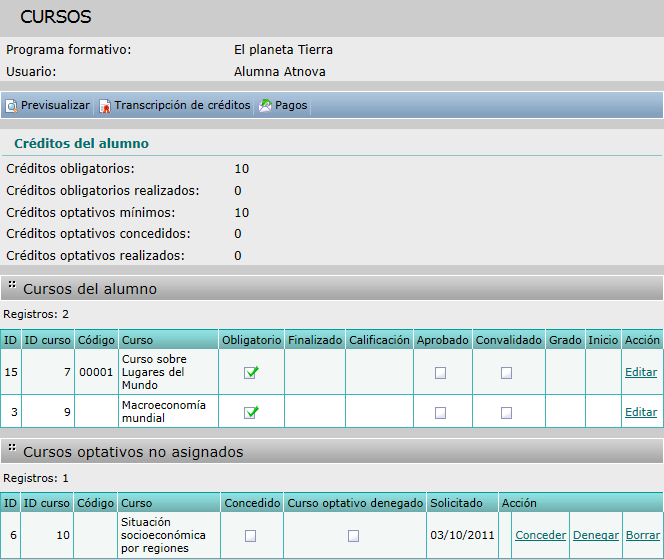Viewport: 664px width, 559px height.
Task: Click the Denegar link
Action: coord(596,535)
